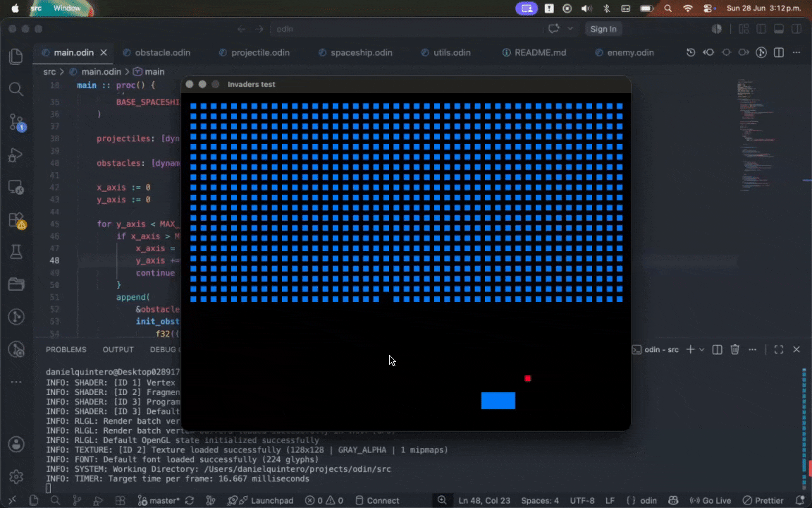Close the main.odin tab

tap(104, 52)
